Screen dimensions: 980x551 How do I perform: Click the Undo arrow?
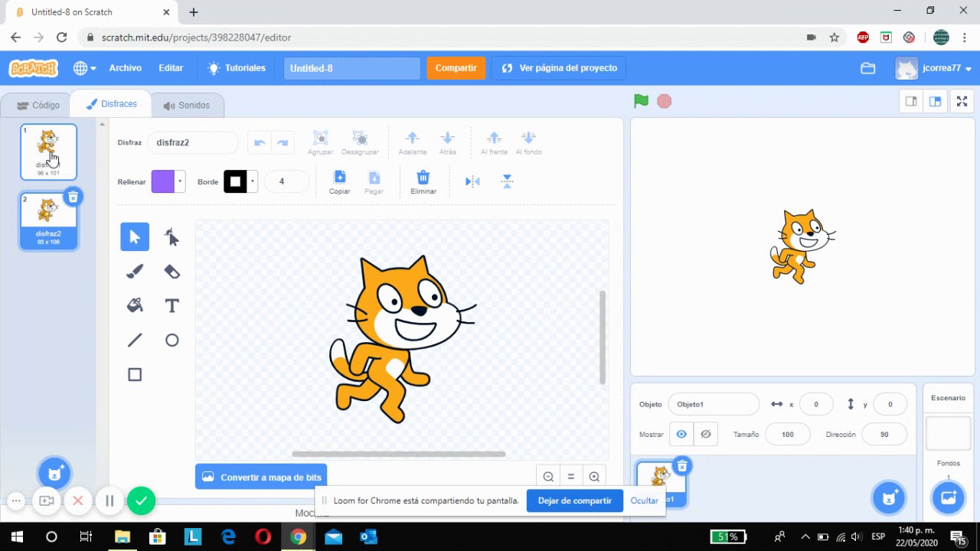tap(260, 142)
